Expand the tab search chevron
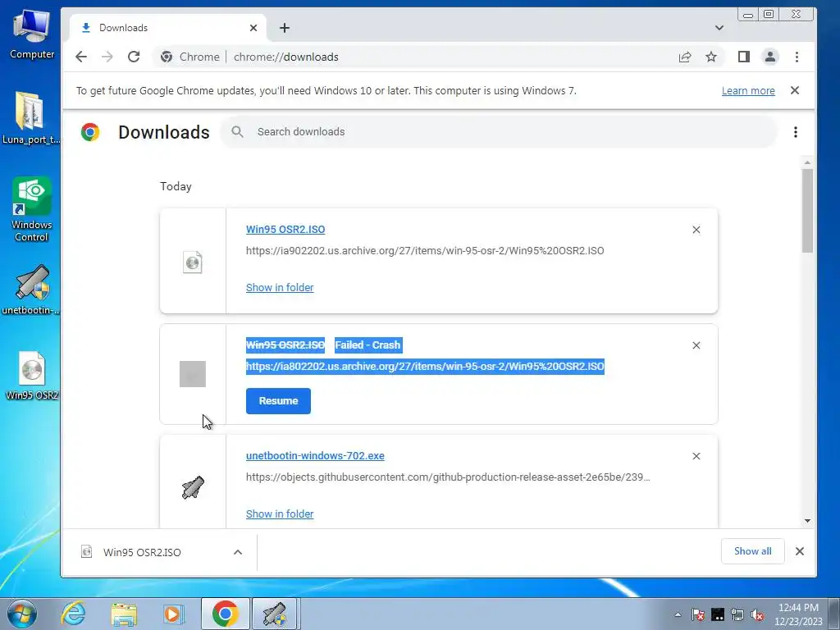This screenshot has height=630, width=840. (x=719, y=28)
